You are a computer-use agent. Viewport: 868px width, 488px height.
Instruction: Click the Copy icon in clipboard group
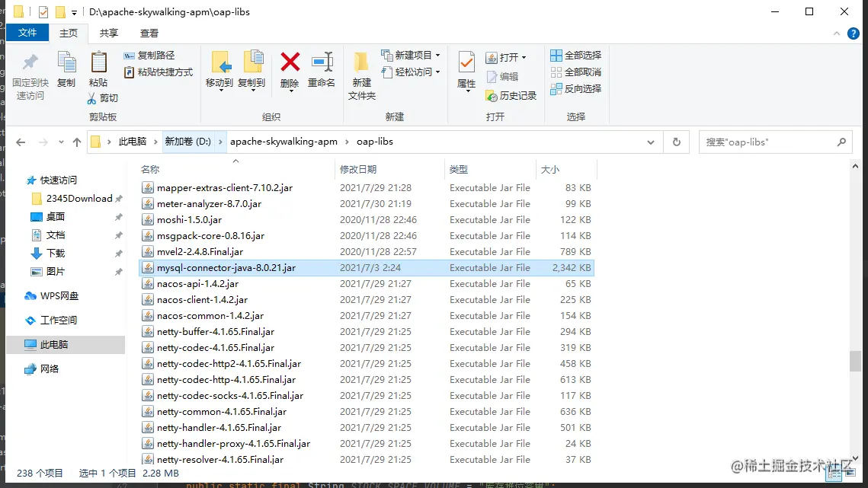(66, 62)
